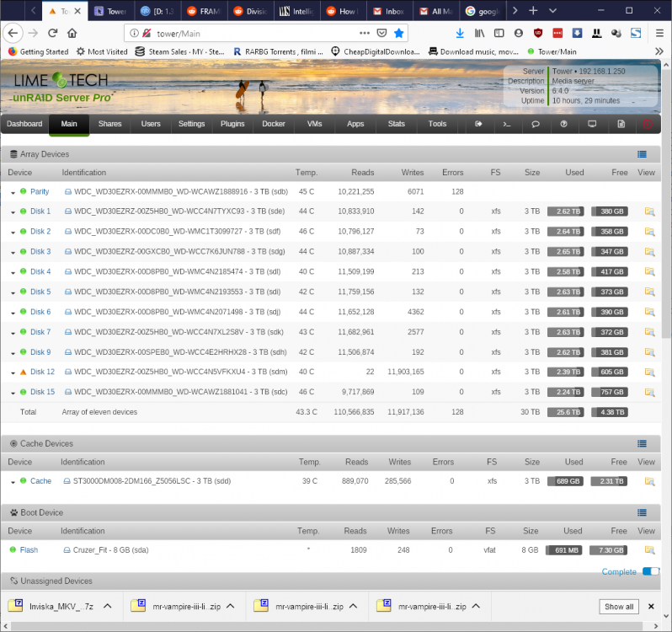Open the Stats tab

[397, 124]
